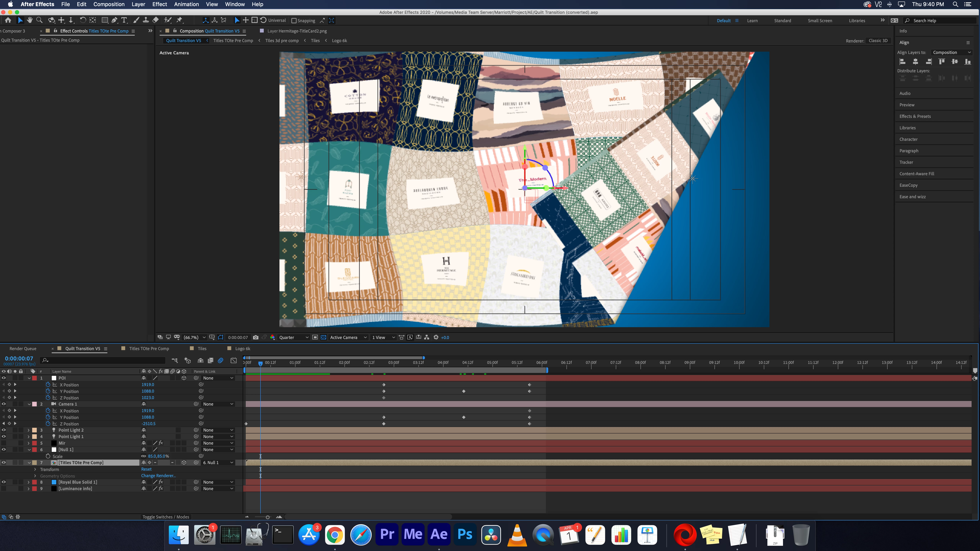
Task: Select the Eraser tool
Action: pyautogui.click(x=156, y=20)
